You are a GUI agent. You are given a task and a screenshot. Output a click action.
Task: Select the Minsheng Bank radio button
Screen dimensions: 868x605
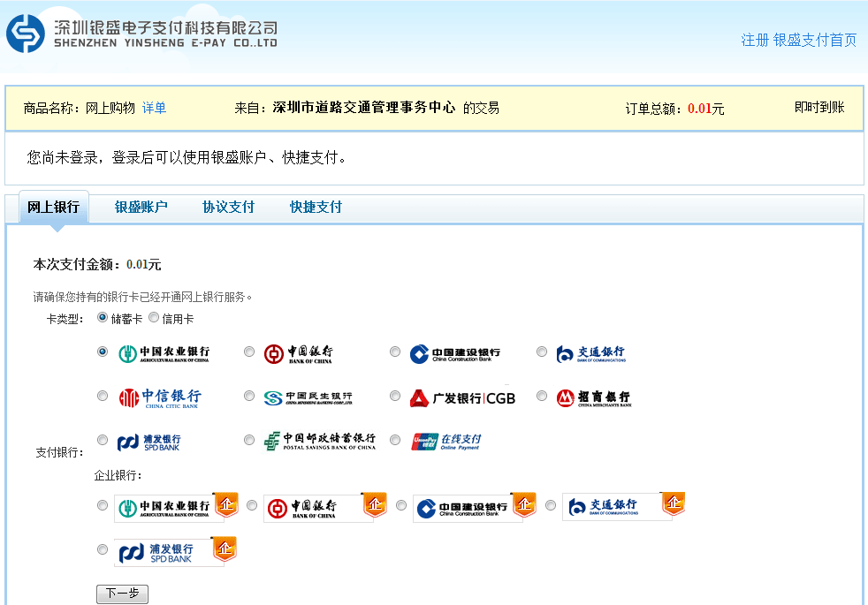click(249, 396)
